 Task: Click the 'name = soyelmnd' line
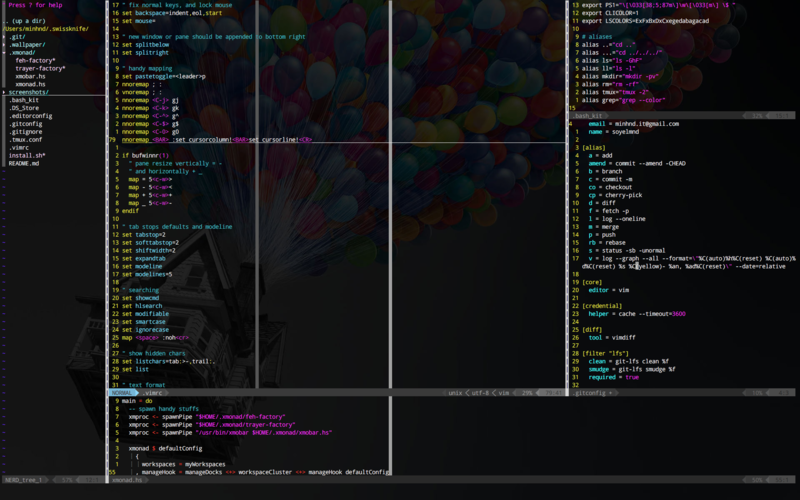pos(614,132)
